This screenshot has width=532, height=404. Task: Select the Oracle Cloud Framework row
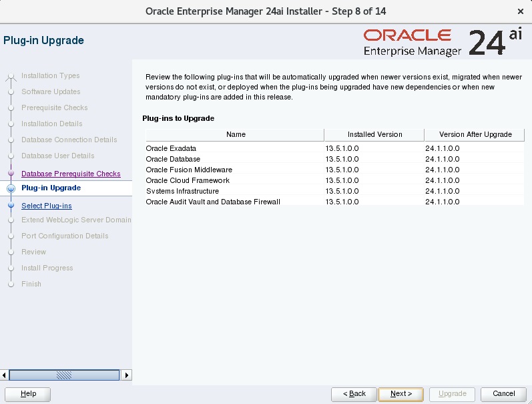[335, 180]
